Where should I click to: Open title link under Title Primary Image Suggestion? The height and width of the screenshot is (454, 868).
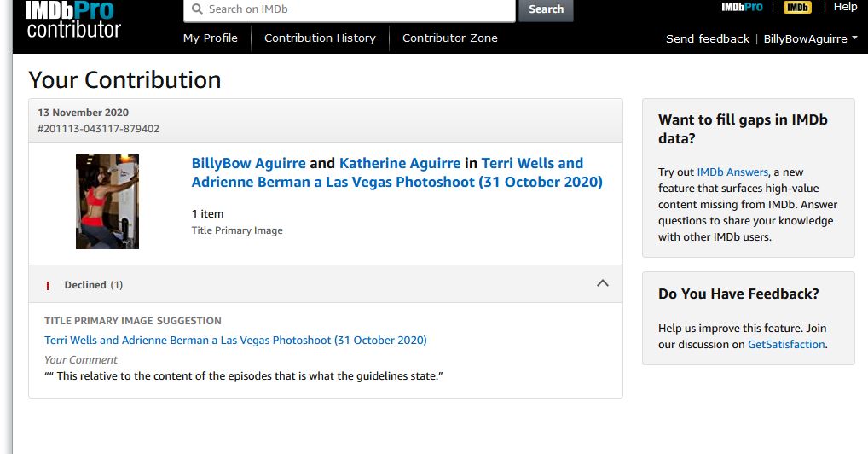(x=235, y=340)
